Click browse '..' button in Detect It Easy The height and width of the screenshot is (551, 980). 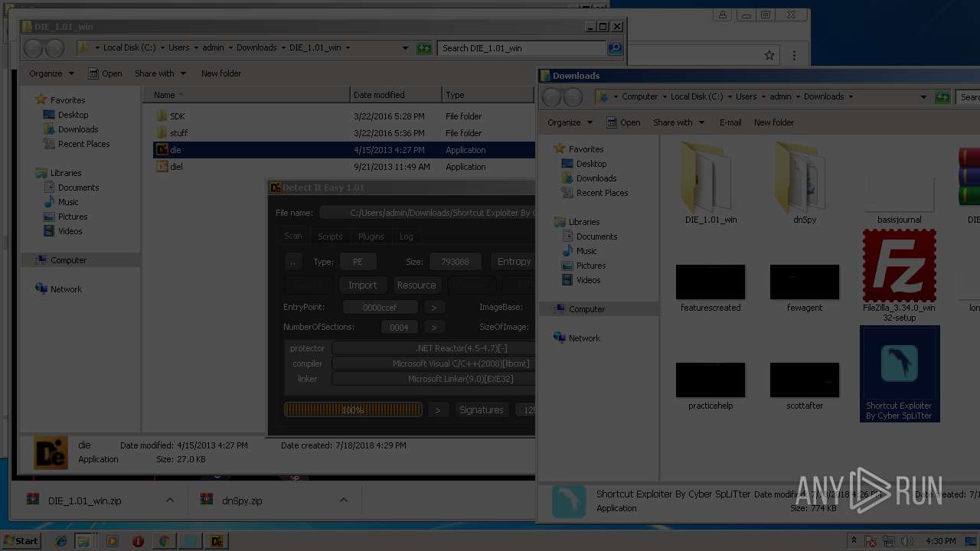click(x=293, y=262)
